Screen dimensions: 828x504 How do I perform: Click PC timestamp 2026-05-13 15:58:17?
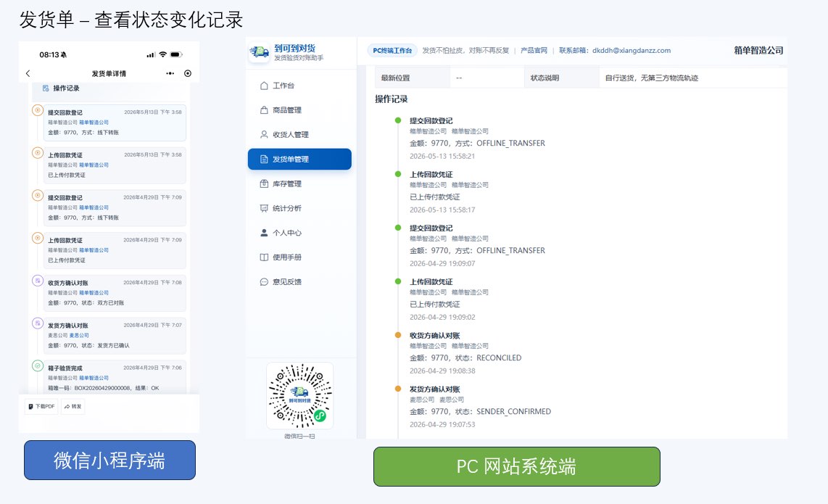pos(442,210)
